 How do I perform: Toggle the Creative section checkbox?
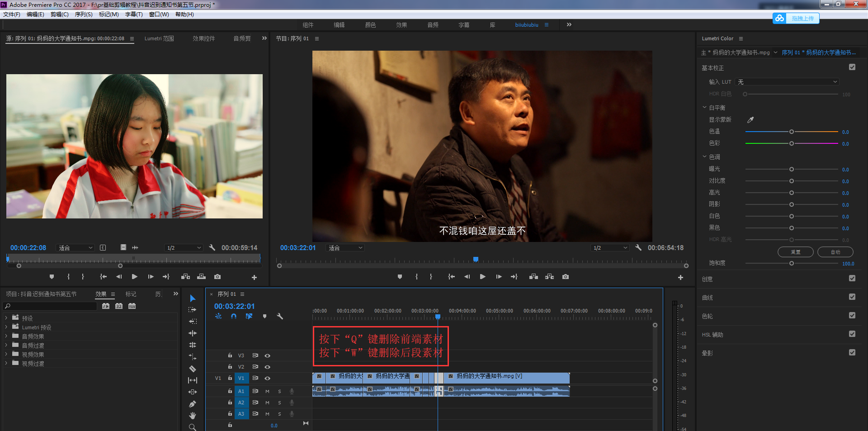852,279
